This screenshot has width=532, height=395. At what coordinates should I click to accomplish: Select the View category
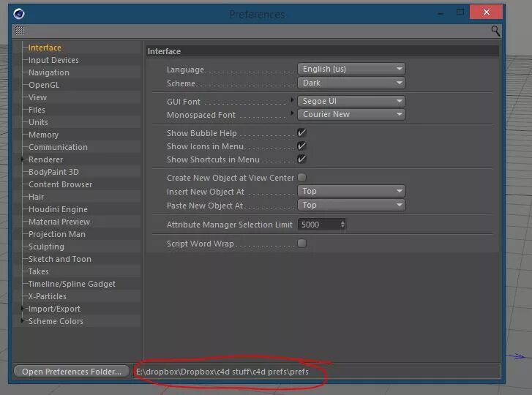(37, 97)
